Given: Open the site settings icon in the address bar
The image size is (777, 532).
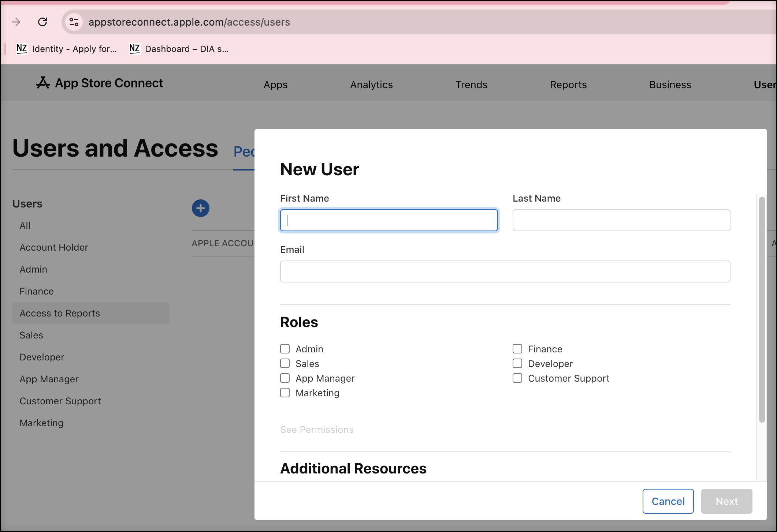Looking at the screenshot, I should (74, 22).
